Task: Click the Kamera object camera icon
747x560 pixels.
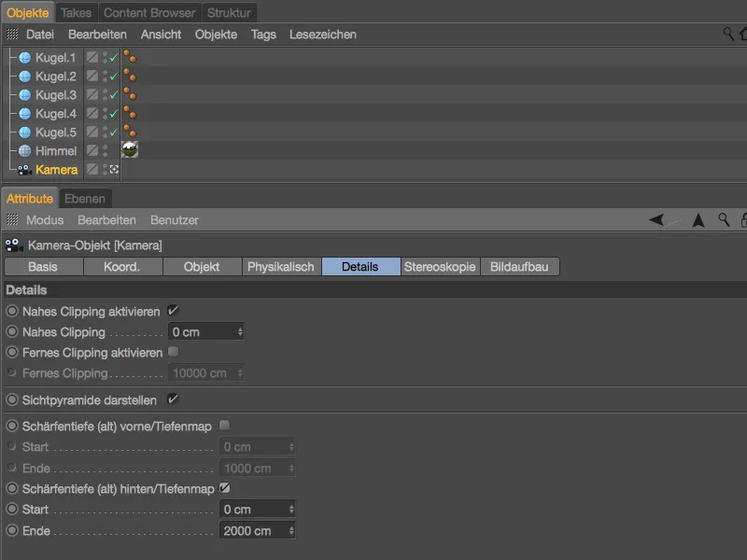Action: click(25, 170)
